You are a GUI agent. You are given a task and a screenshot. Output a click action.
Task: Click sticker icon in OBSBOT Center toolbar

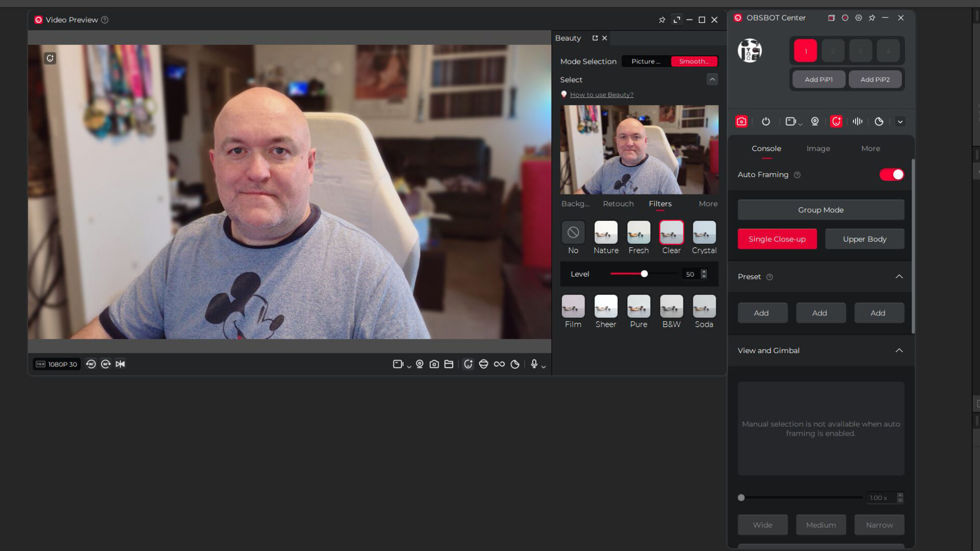click(879, 121)
